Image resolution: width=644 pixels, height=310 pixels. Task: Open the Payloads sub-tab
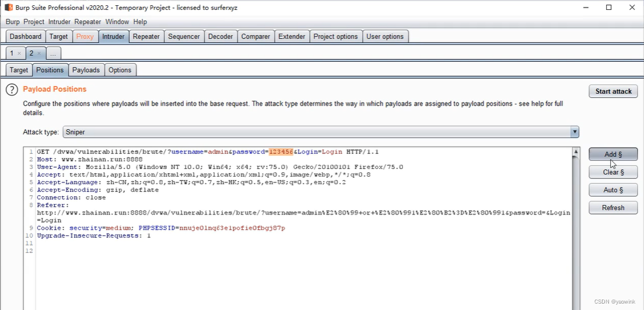pos(86,70)
